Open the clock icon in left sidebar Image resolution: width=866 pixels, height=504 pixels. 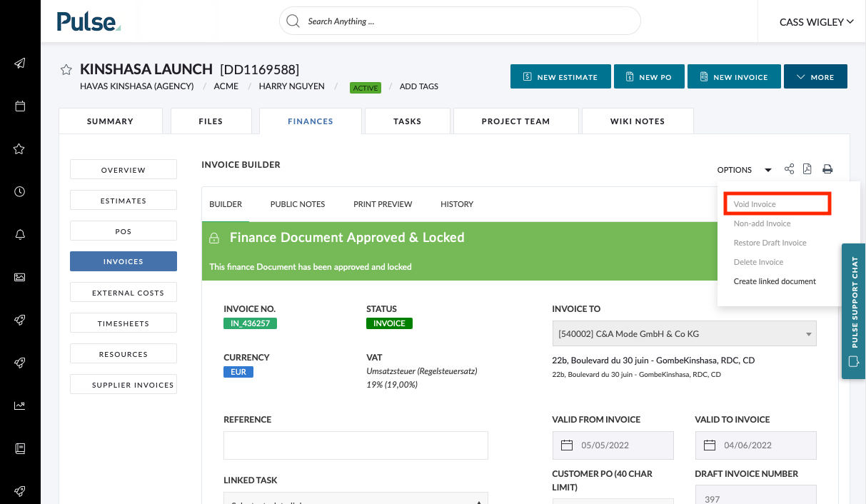[x=20, y=191]
